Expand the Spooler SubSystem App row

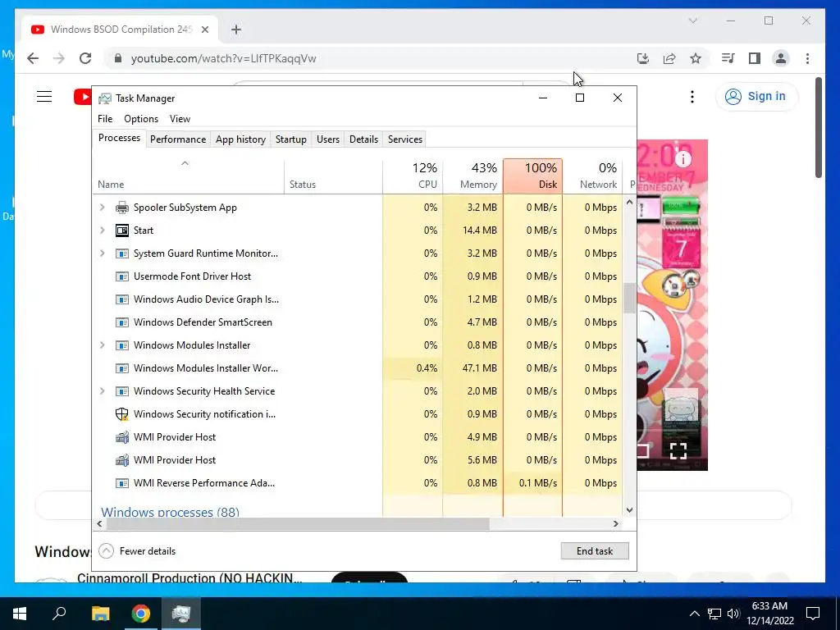point(103,208)
